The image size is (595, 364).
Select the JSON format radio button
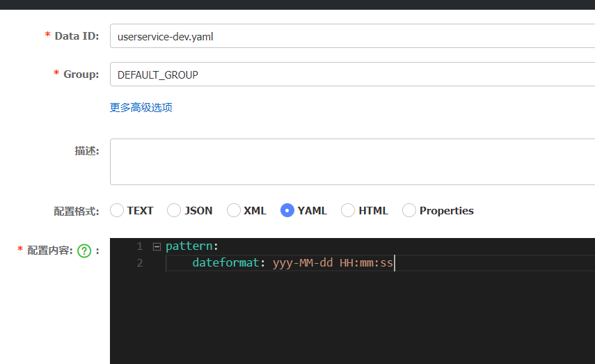174,210
